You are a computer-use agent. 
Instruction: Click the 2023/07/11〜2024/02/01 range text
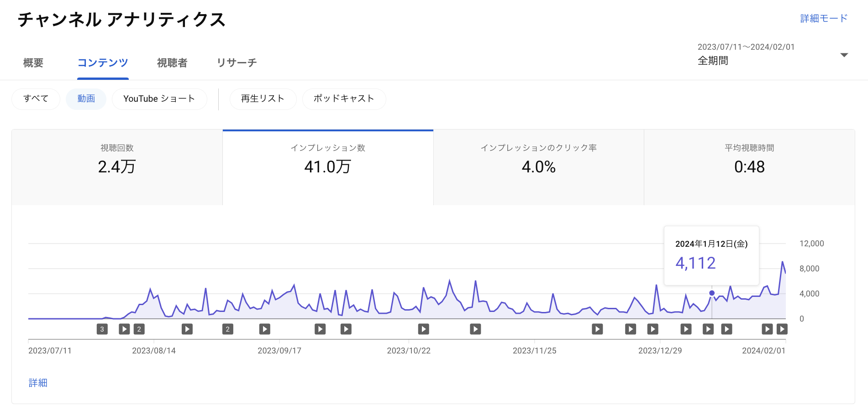(746, 47)
